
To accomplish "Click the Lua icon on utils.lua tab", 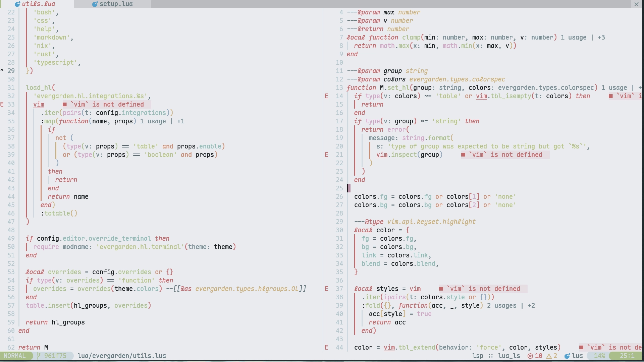I will click(x=17, y=4).
